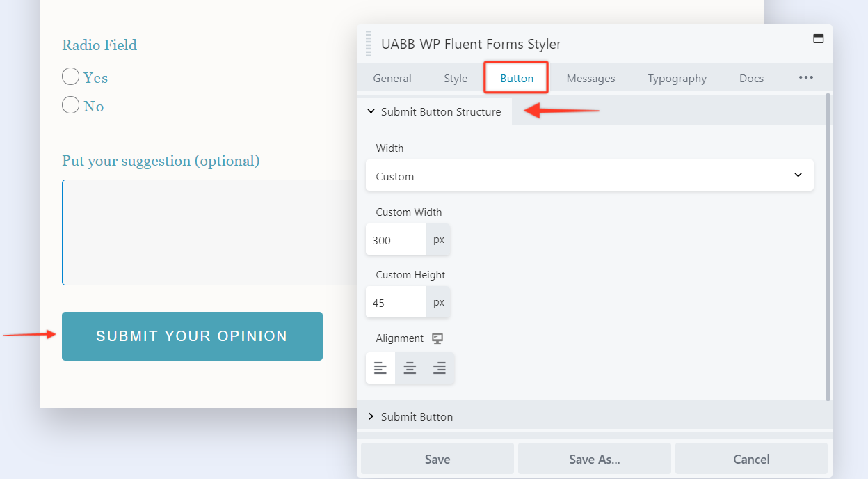Open the Width dropdown
868x479 pixels.
589,176
